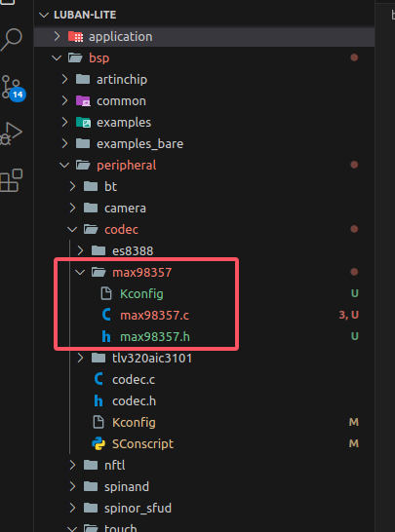Viewport: 395px width, 532px height.
Task: Select the examples_bare folder
Action: click(x=139, y=144)
